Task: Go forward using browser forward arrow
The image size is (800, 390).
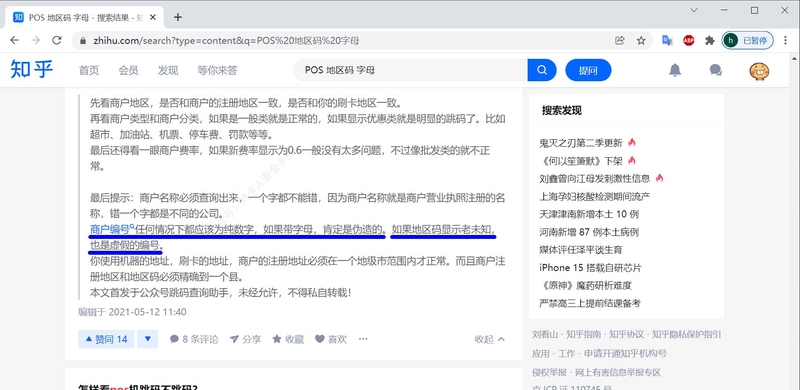Action: click(35, 40)
